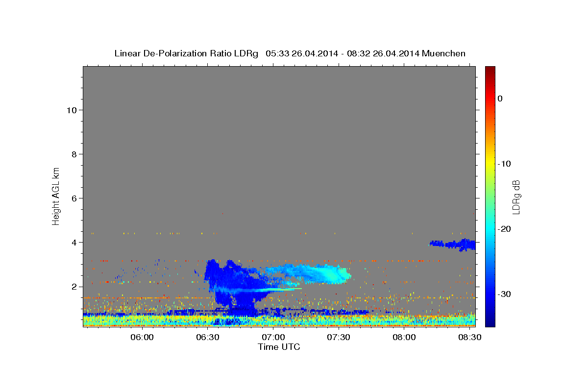Click the height tick label '10'
Image resolution: width=588 pixels, height=392 pixels.
[x=72, y=110]
